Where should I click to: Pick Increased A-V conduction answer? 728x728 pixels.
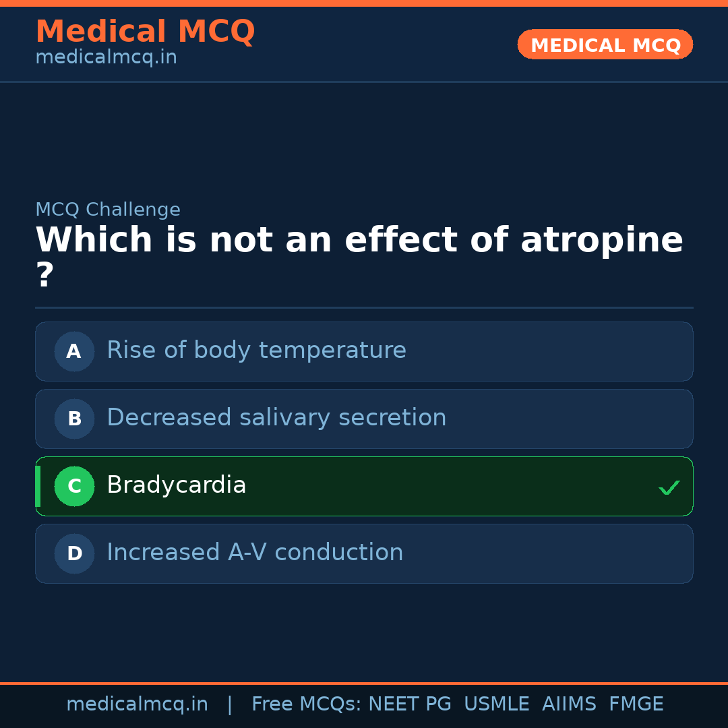click(x=255, y=553)
